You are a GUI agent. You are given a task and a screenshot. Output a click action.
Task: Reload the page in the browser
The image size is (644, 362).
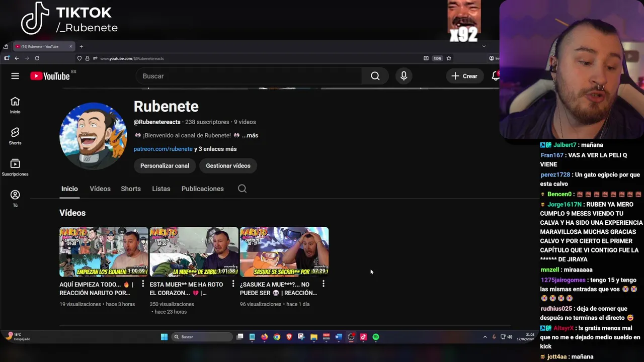[37, 58]
